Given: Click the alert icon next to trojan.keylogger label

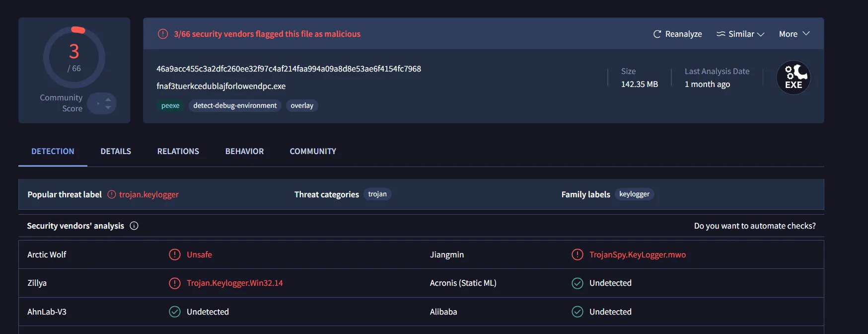Looking at the screenshot, I should (112, 194).
